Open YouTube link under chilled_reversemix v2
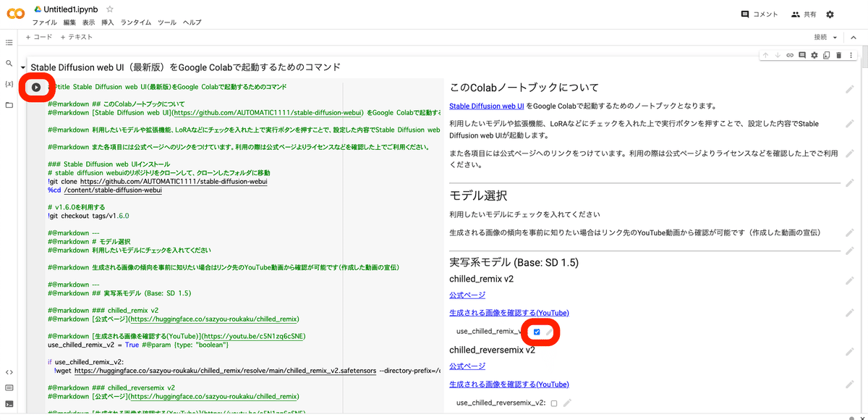The width and height of the screenshot is (868, 420). click(x=509, y=385)
